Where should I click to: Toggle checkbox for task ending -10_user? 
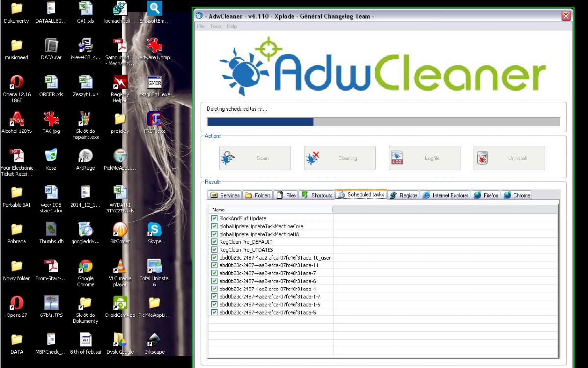(x=214, y=258)
